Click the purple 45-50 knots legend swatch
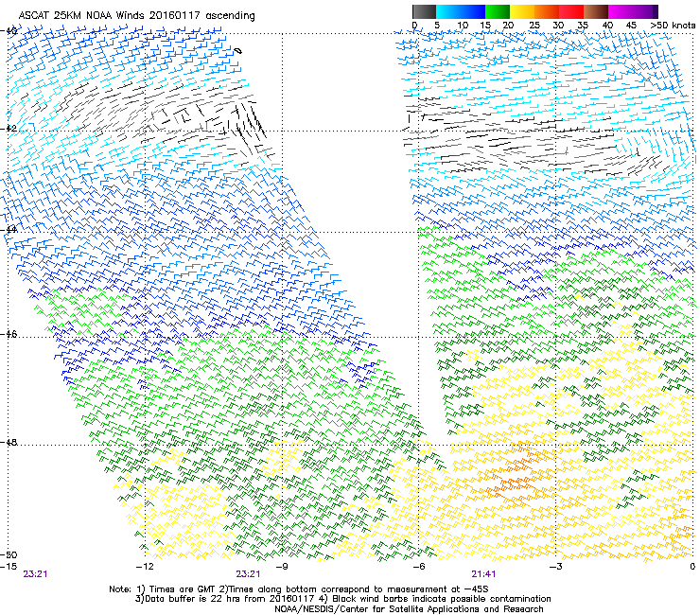Image resolution: width=700 pixels, height=615 pixels. (x=645, y=11)
